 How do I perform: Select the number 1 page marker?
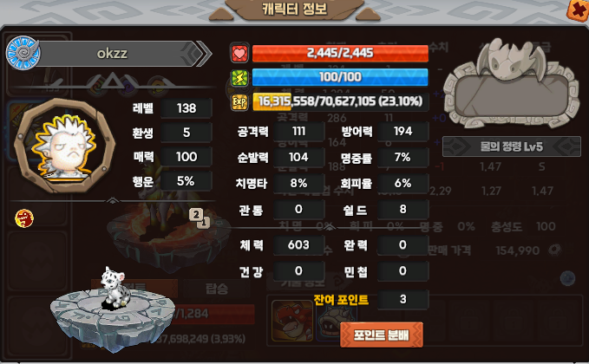(x=204, y=222)
